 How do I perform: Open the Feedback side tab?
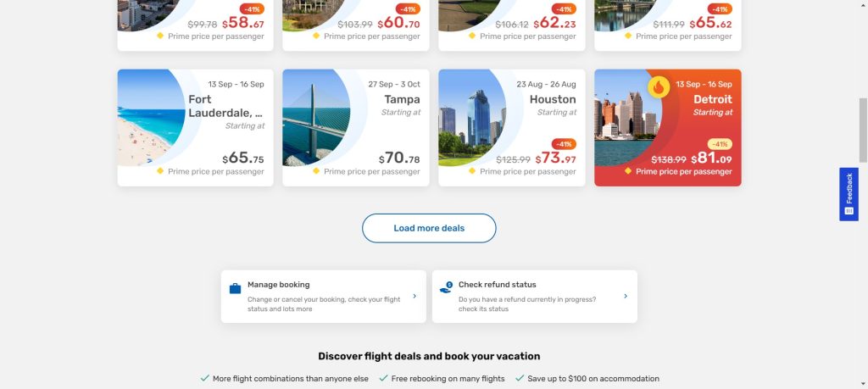coord(849,194)
